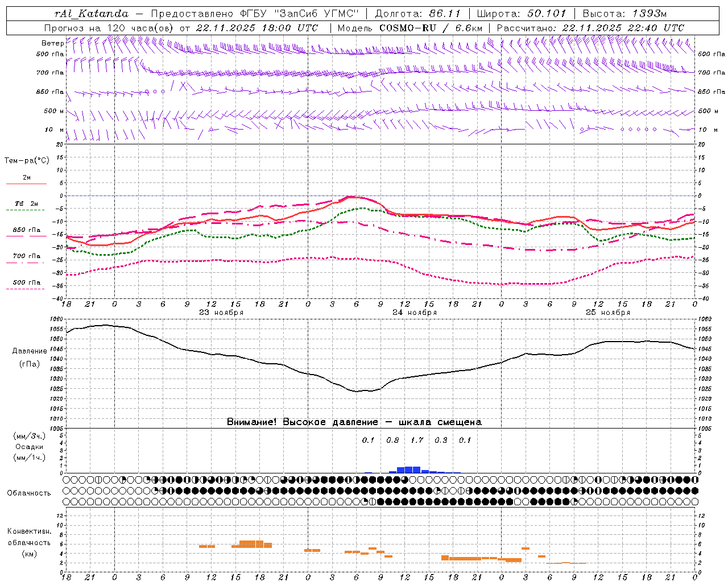
Task: Click the '(гПа)' unit under Давление
Action: (x=29, y=364)
